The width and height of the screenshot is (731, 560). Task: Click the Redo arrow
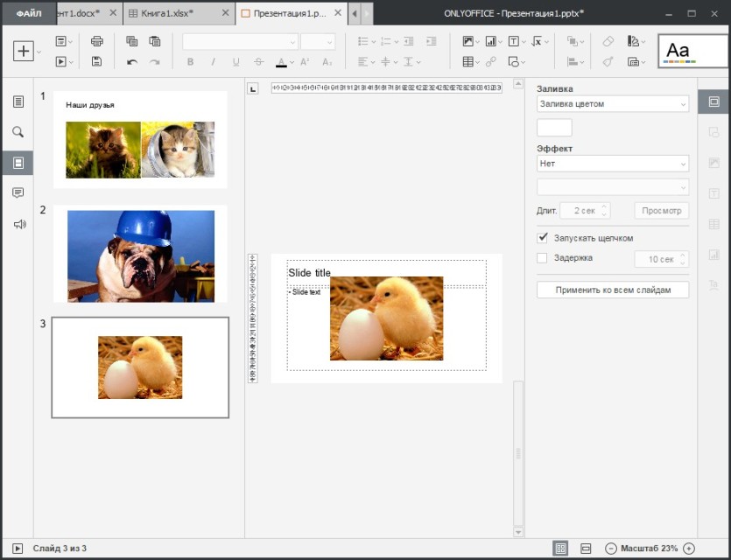click(155, 61)
